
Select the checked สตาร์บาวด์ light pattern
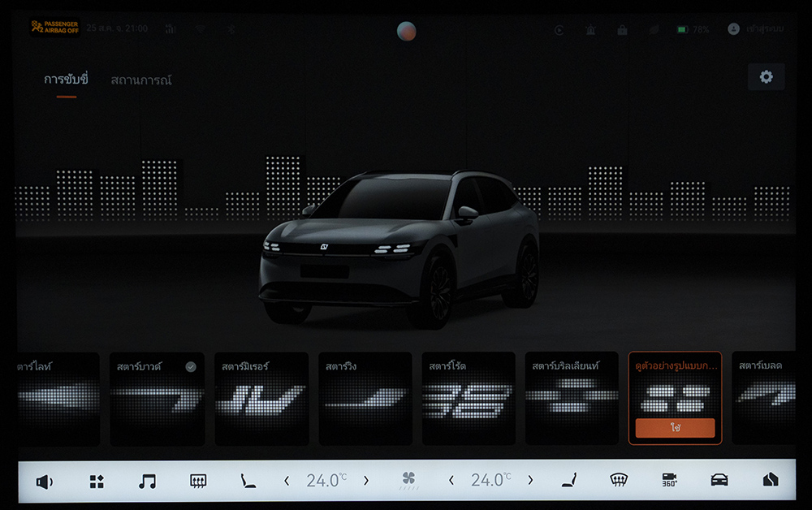click(157, 398)
